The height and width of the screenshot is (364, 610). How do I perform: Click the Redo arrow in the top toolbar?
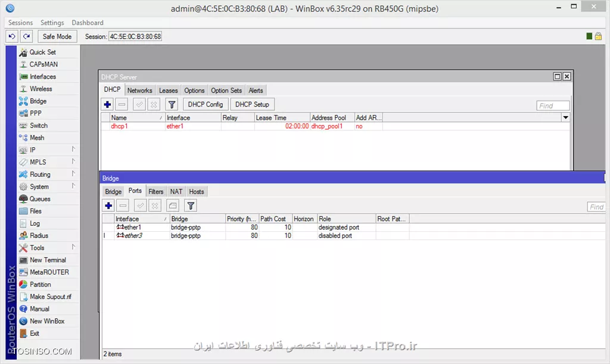[26, 36]
